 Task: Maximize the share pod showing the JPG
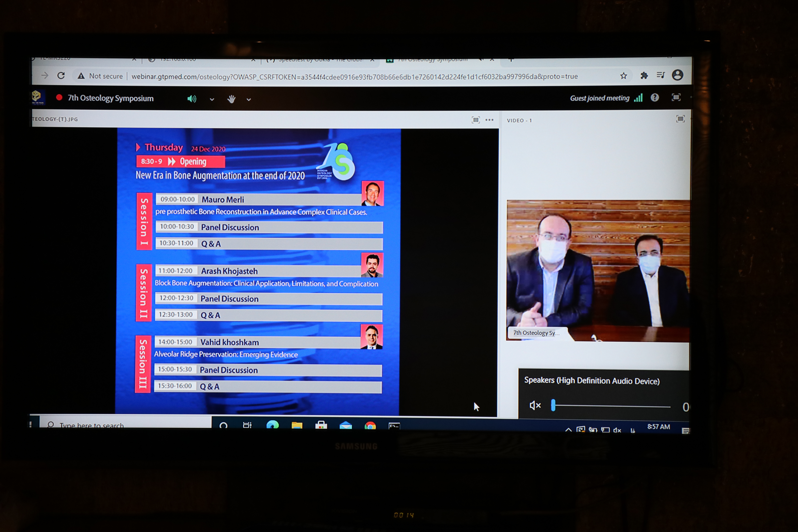click(476, 120)
